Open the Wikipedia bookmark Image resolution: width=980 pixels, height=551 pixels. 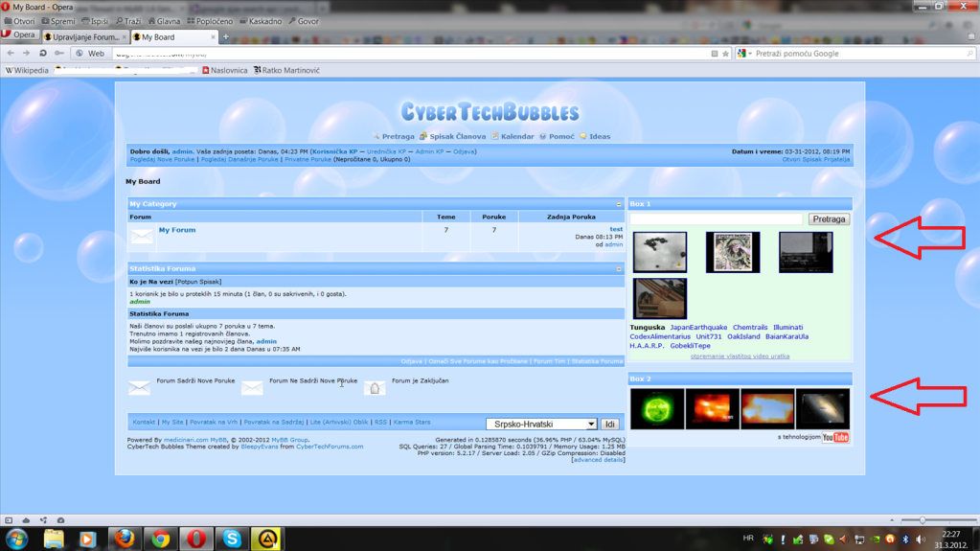tap(27, 70)
